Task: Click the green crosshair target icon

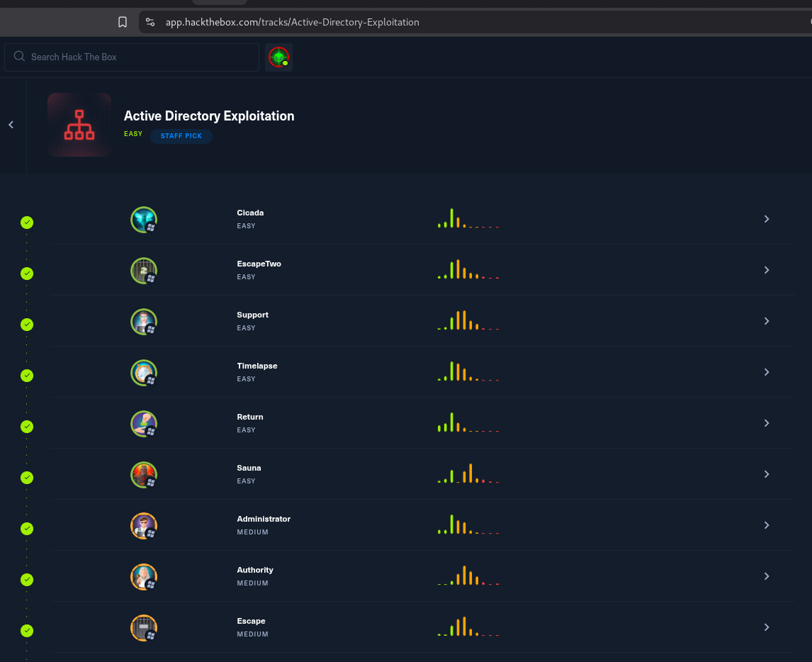Action: [x=278, y=57]
